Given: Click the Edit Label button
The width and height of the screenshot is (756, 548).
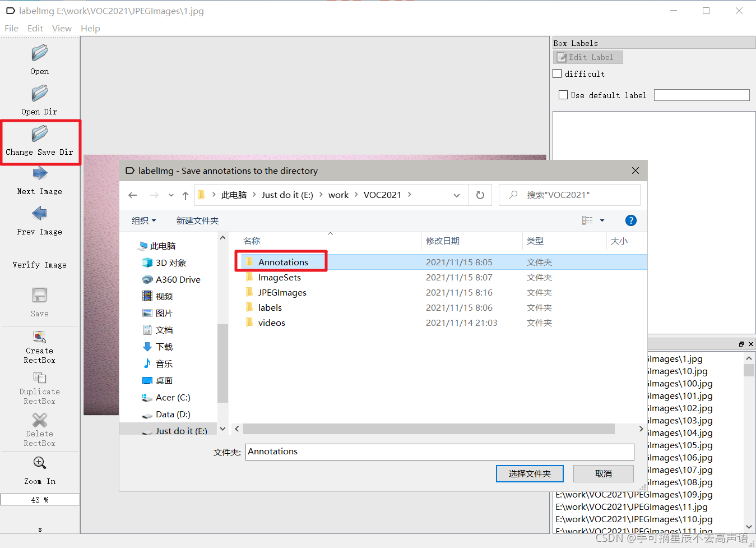Looking at the screenshot, I should [588, 57].
